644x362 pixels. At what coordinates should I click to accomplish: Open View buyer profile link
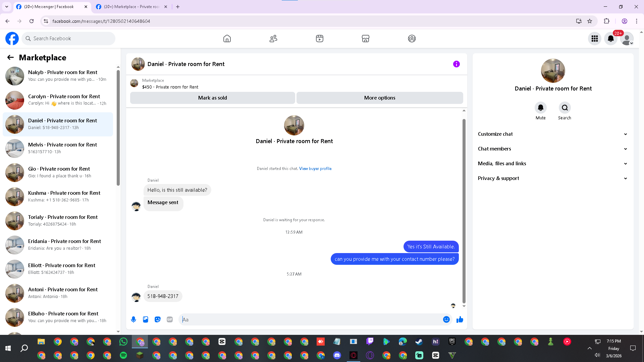tap(315, 169)
